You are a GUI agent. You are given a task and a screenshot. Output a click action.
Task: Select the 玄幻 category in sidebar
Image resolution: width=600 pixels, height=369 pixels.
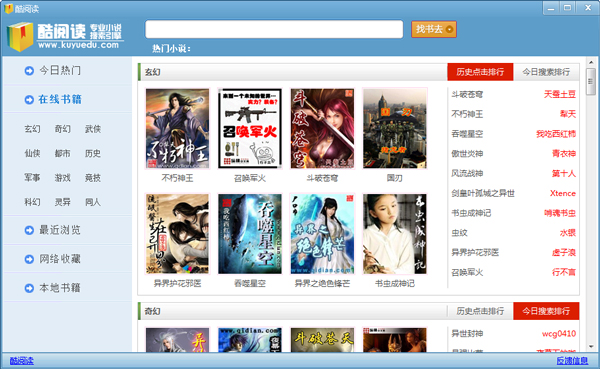click(32, 129)
